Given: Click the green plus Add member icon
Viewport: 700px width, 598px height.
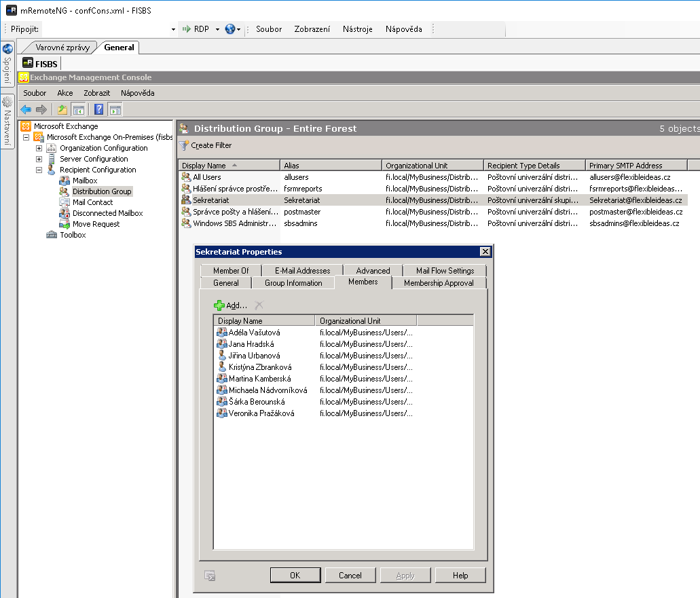Looking at the screenshot, I should [219, 305].
